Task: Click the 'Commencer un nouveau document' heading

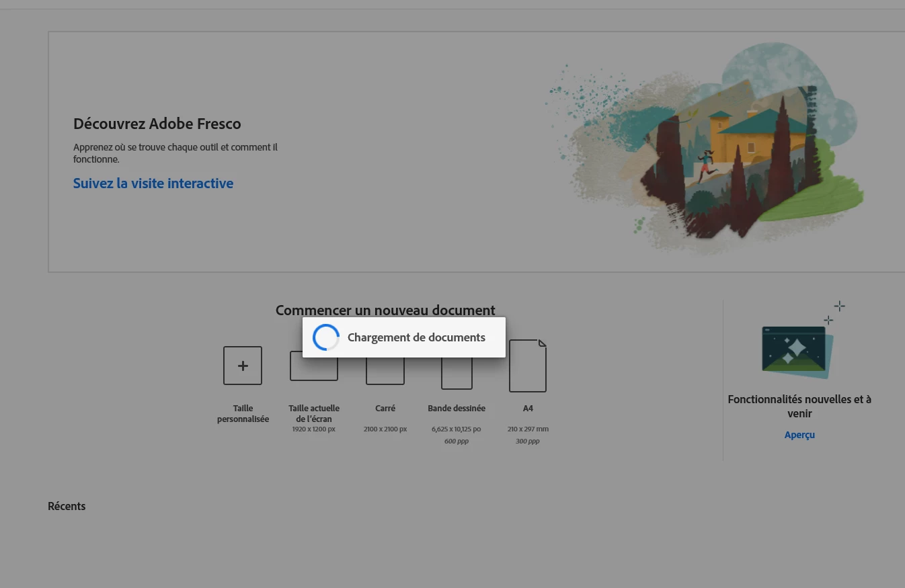Action: [x=385, y=310]
